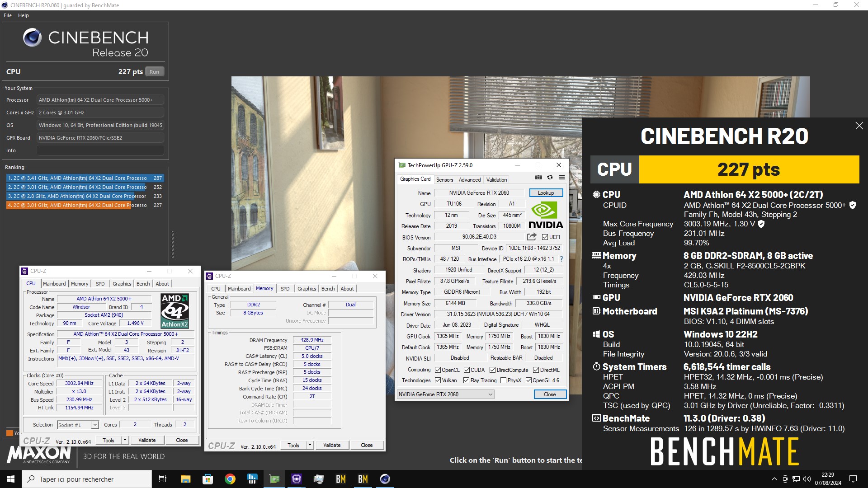The height and width of the screenshot is (488, 868).
Task: Click the verified shield icon next to CPUID
Action: tap(853, 205)
